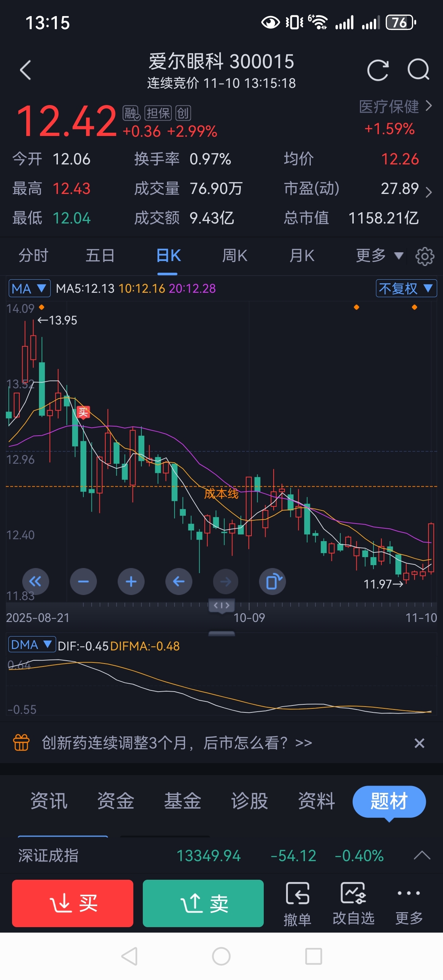Image resolution: width=443 pixels, height=980 pixels.
Task: Jump chart to earliest with double-arrow button
Action: 35,581
